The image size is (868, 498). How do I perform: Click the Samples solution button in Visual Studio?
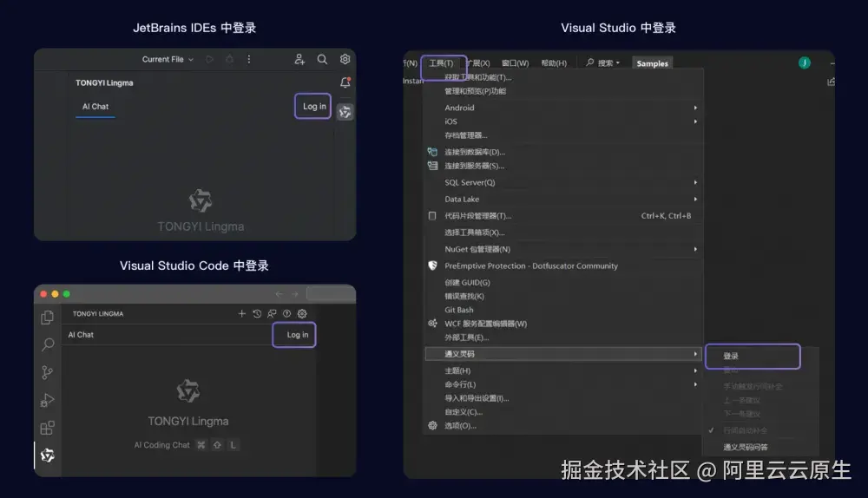pyautogui.click(x=652, y=63)
